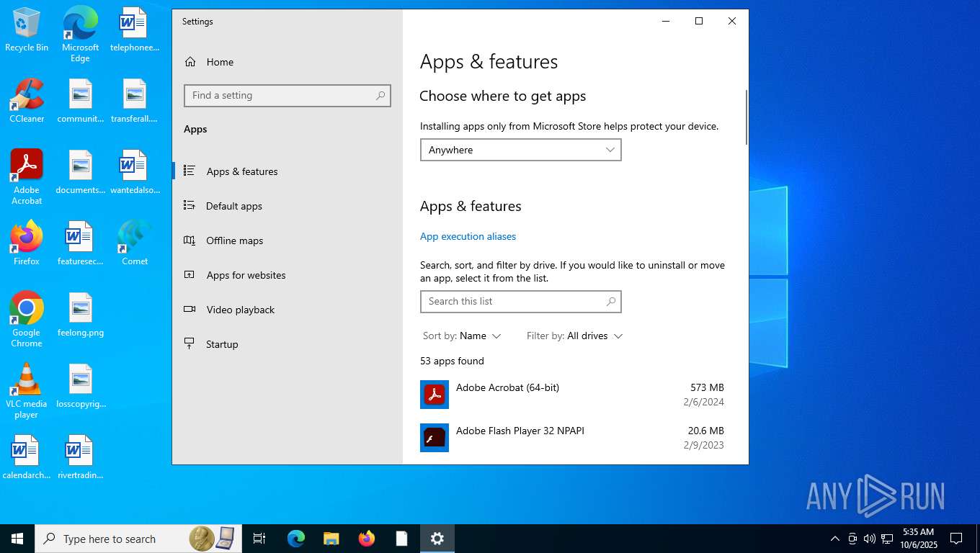Select the Firefox desktop shortcut
980x553 pixels.
(x=27, y=243)
